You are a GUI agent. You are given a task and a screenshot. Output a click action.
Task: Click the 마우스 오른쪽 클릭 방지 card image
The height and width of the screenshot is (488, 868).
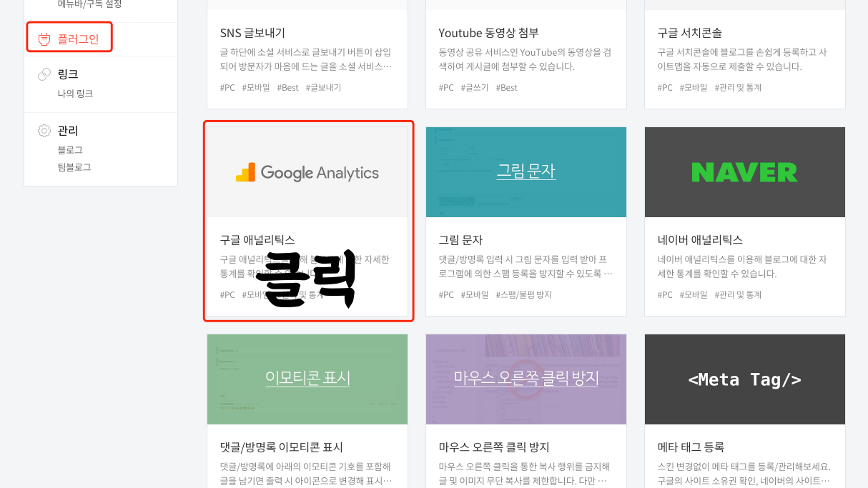[x=526, y=379]
